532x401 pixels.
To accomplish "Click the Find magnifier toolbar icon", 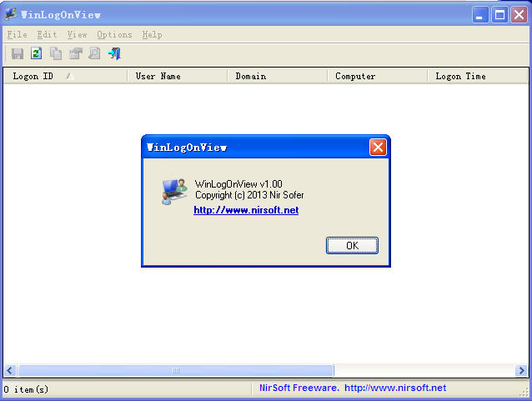I will (x=95, y=53).
